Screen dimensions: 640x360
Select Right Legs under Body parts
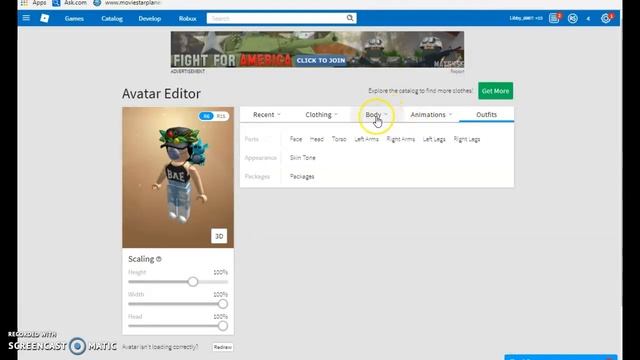pyautogui.click(x=467, y=139)
